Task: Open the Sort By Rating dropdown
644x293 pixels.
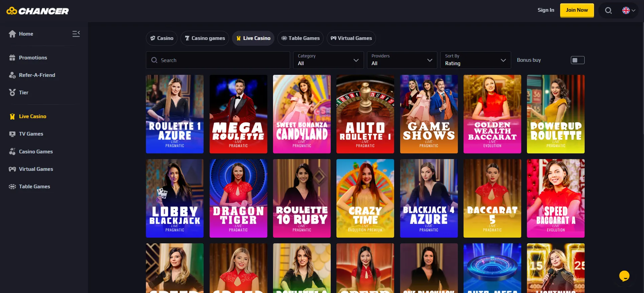Action: pyautogui.click(x=476, y=60)
